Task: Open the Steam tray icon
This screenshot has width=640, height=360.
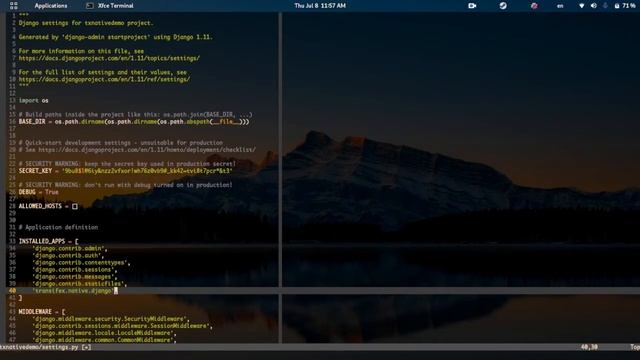Action: coord(503,6)
